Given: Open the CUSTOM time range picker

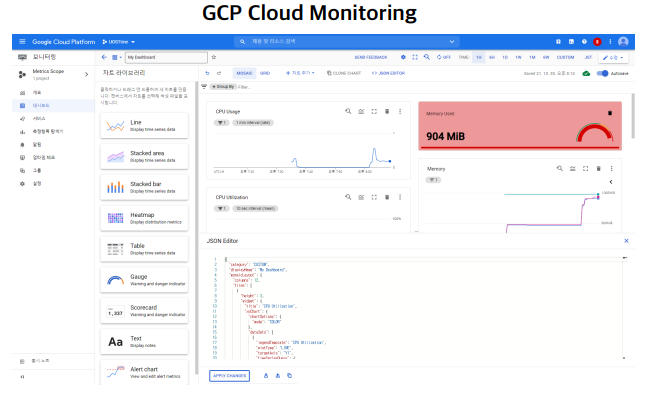Looking at the screenshot, I should [565, 57].
